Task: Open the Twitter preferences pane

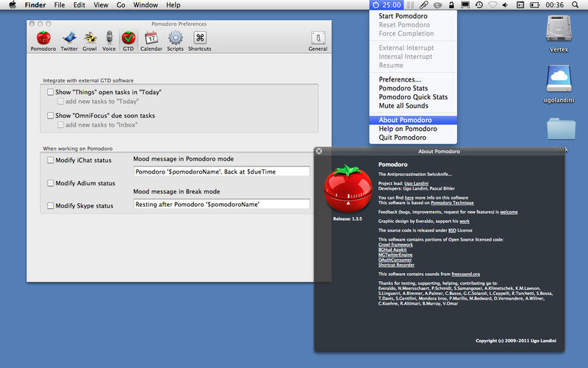Action: coord(69,41)
